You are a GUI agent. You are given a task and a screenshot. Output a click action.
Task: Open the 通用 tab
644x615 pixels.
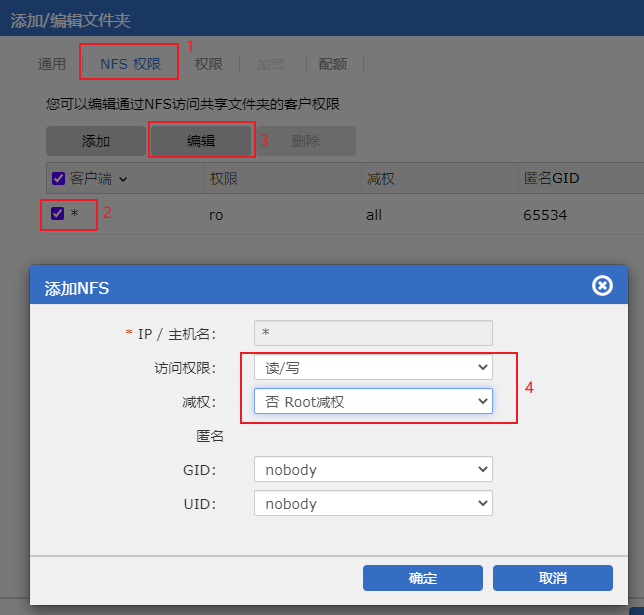(x=52, y=64)
